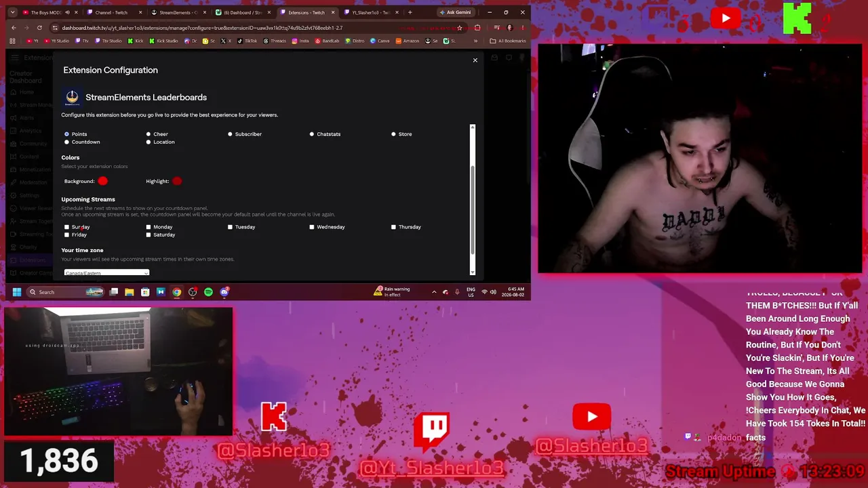Image resolution: width=868 pixels, height=488 pixels.
Task: Open the Background color picker swatch
Action: [102, 181]
